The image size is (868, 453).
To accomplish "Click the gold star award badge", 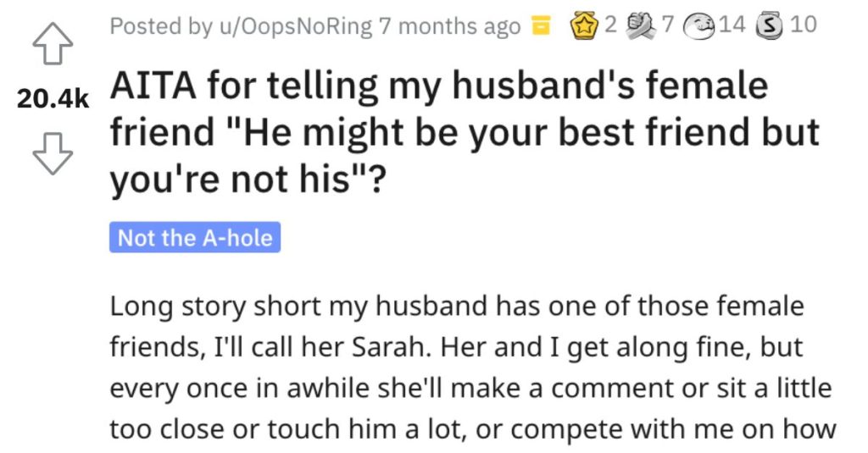I will 581,25.
